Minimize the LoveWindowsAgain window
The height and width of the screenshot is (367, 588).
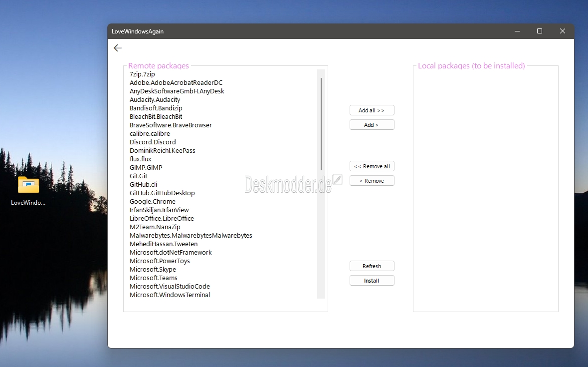[517, 31]
